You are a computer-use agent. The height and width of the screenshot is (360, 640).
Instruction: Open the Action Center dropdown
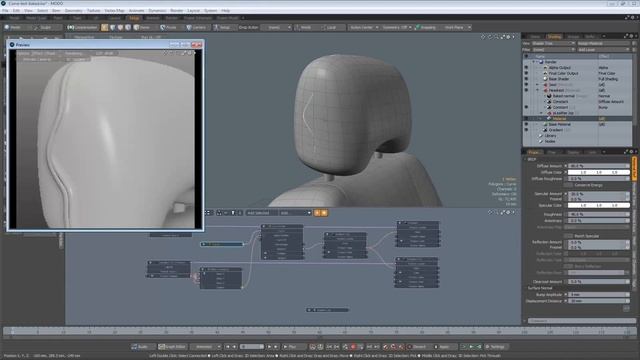point(363,27)
